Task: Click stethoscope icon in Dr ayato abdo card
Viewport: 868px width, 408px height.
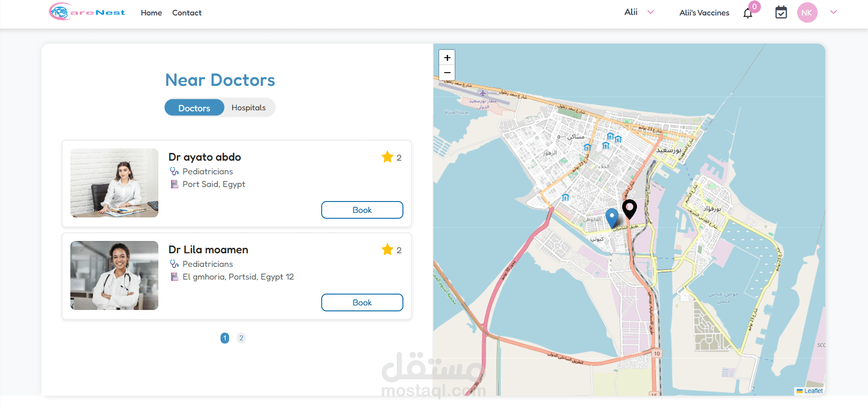Action: coord(174,171)
